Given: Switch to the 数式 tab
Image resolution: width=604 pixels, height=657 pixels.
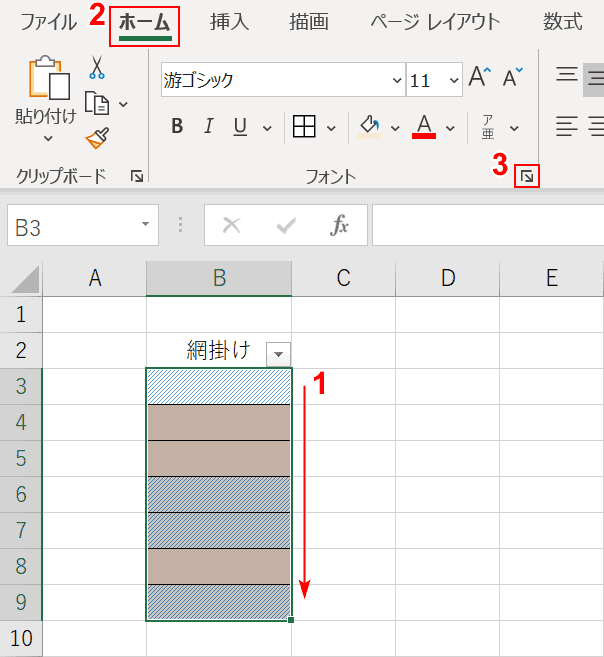Looking at the screenshot, I should pyautogui.click(x=563, y=22).
